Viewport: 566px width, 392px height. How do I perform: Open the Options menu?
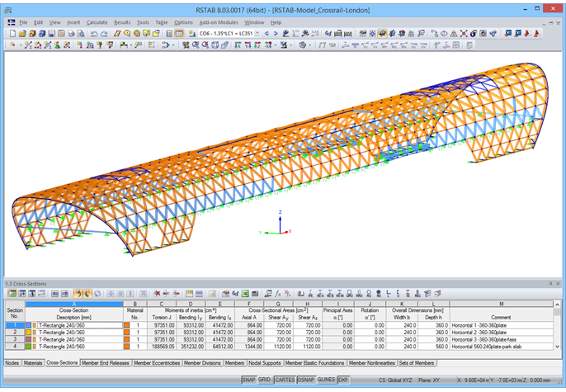tap(183, 22)
